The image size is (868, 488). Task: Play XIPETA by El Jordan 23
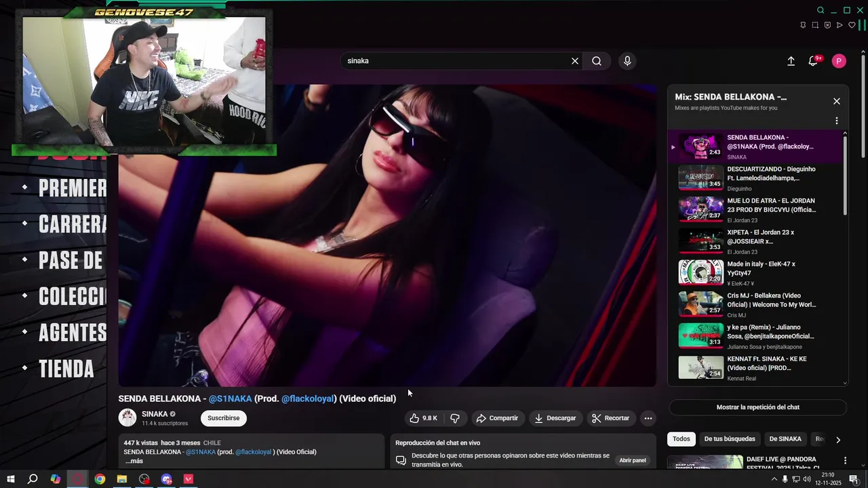click(x=755, y=242)
